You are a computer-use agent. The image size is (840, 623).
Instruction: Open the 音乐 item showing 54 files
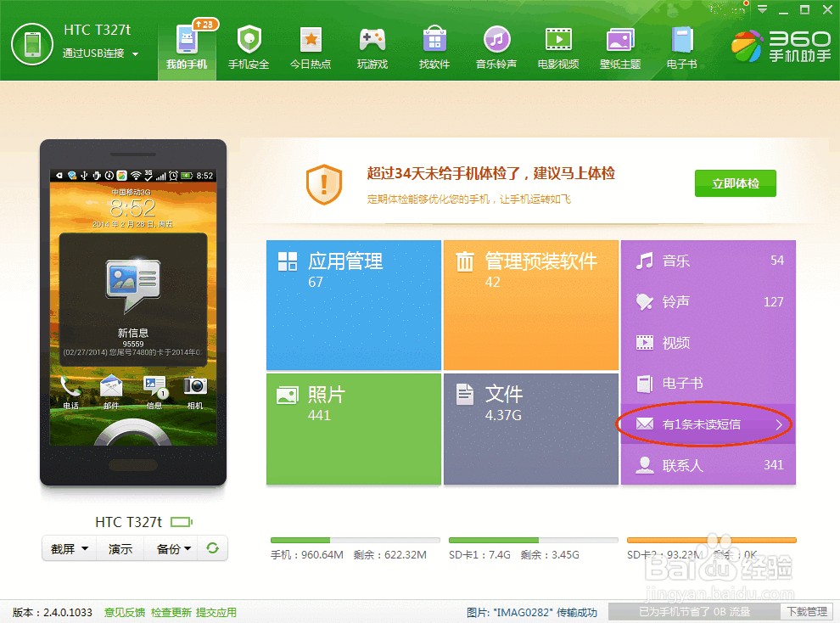(x=708, y=261)
